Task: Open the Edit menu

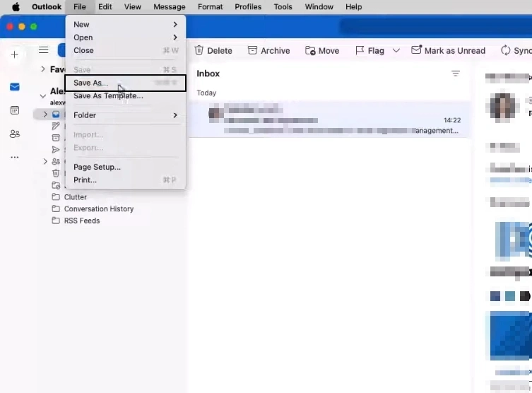Action: (x=105, y=7)
